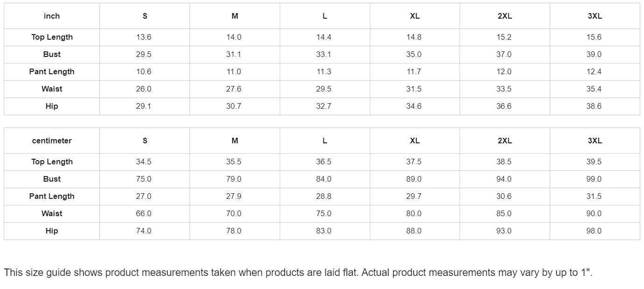Click the Waist value 85.0 for 2XL
Image resolution: width=644 pixels, height=289 pixels.
504,214
